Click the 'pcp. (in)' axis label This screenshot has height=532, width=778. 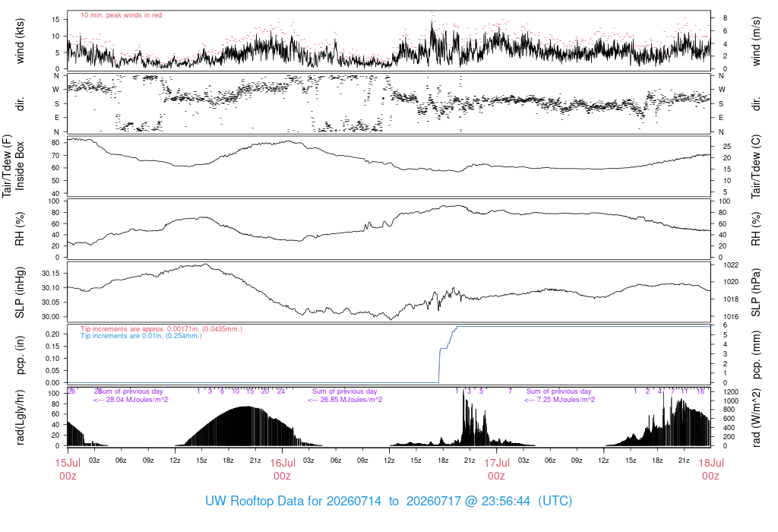[x=20, y=356]
